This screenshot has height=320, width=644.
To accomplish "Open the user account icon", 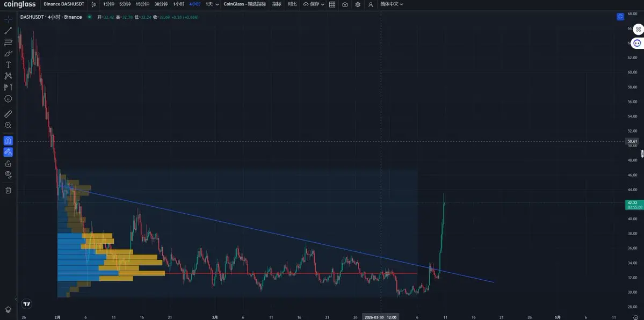I will click(x=371, y=4).
